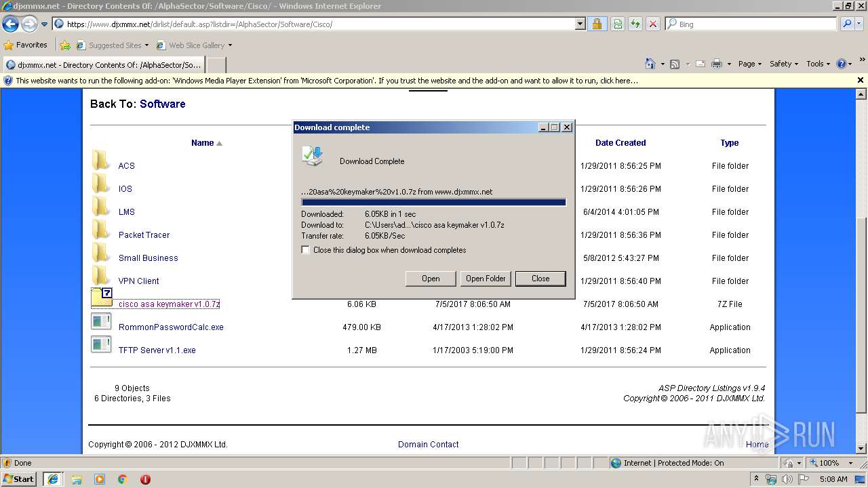Open the Page menu dropdown
The height and width of the screenshot is (488, 868).
click(750, 64)
